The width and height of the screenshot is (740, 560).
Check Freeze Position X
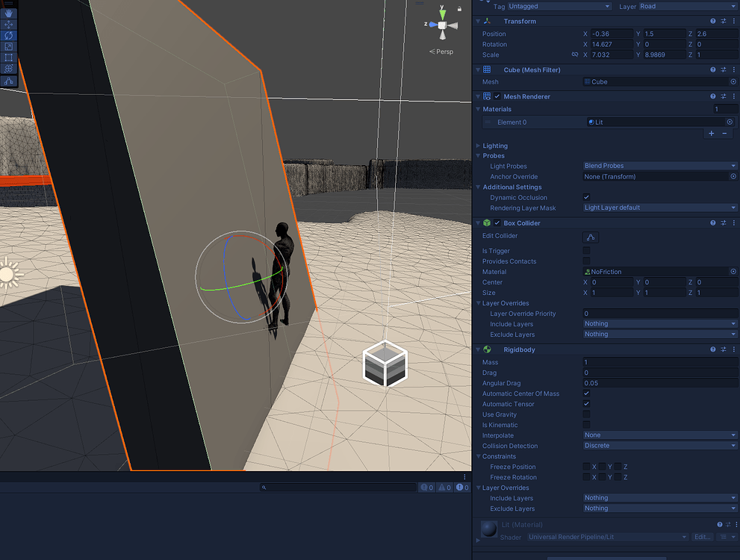tap(586, 467)
